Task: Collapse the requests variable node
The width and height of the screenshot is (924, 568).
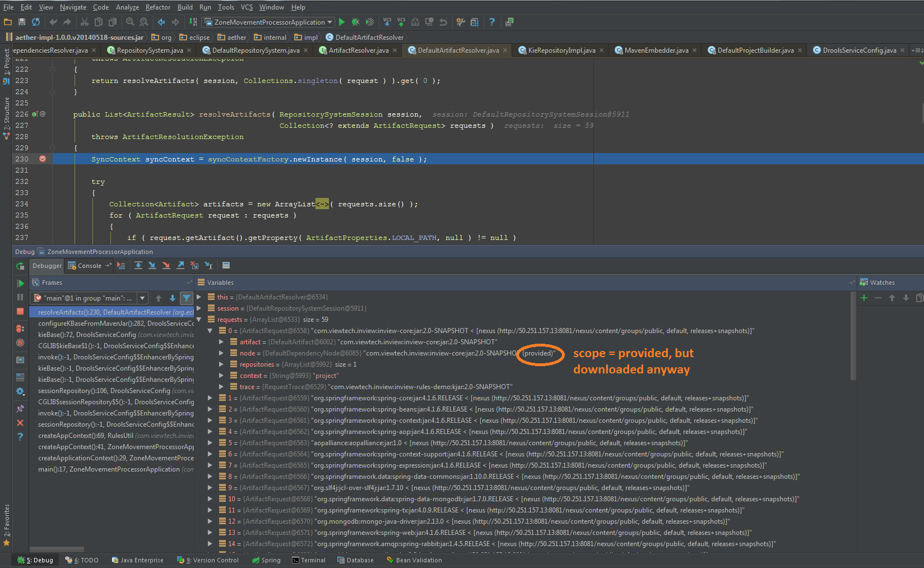Action: pyautogui.click(x=199, y=320)
